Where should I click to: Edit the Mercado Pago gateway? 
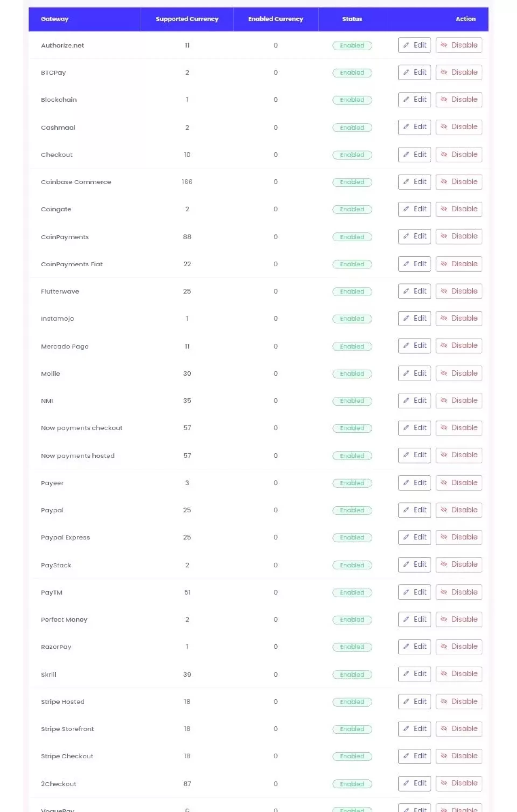(414, 346)
